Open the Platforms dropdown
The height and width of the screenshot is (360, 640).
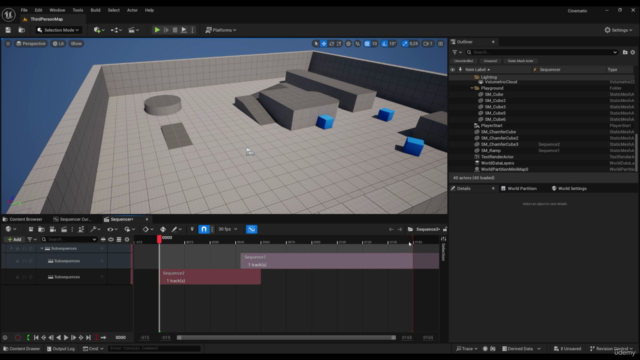point(221,30)
